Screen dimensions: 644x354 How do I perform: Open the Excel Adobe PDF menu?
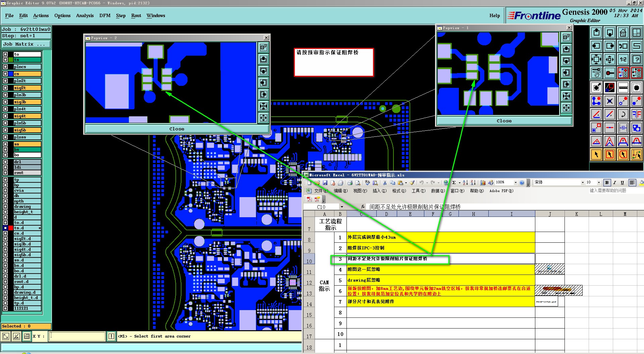click(x=501, y=191)
